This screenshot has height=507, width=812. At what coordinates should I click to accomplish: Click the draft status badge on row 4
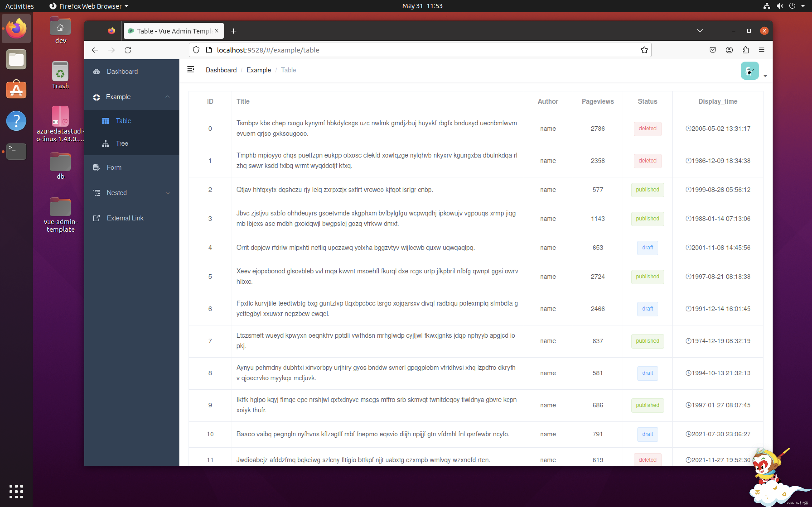647,247
